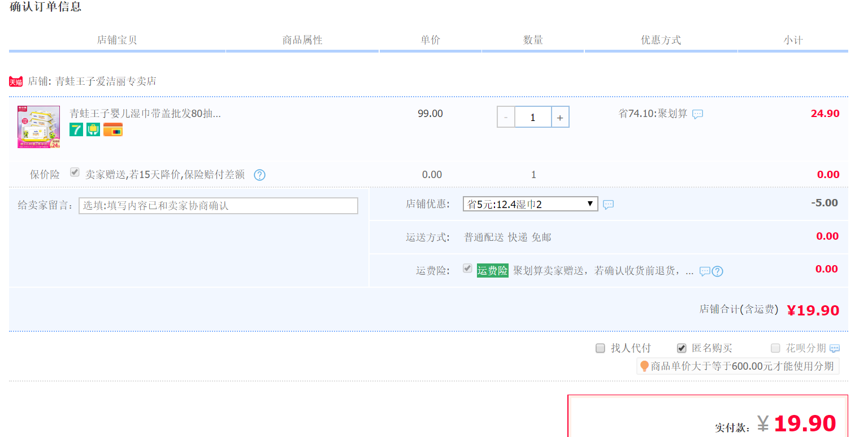
Task: Open the 青蛙王子爱洁丽专卖店 store link
Action: pos(106,81)
